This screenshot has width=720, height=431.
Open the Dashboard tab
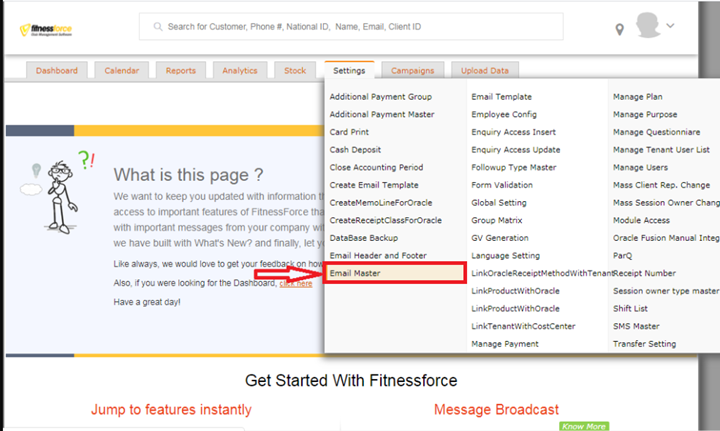(x=56, y=70)
